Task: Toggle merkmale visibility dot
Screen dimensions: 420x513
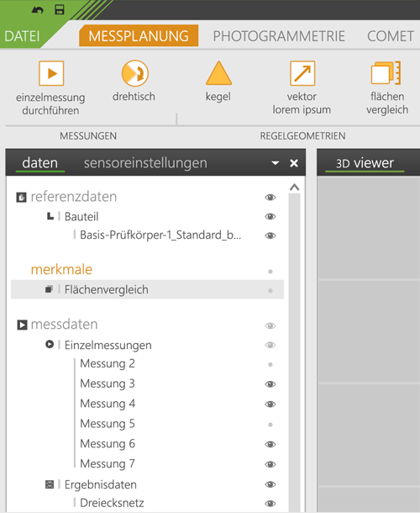Action: 270,272
